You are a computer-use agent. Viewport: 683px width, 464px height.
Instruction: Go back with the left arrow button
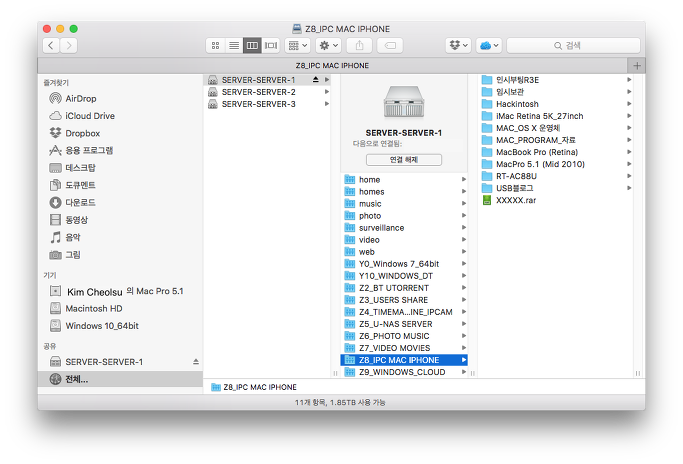[51, 45]
